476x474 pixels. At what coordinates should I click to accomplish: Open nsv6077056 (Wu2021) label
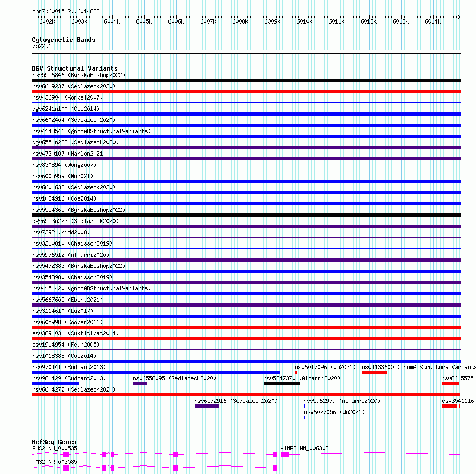(334, 412)
